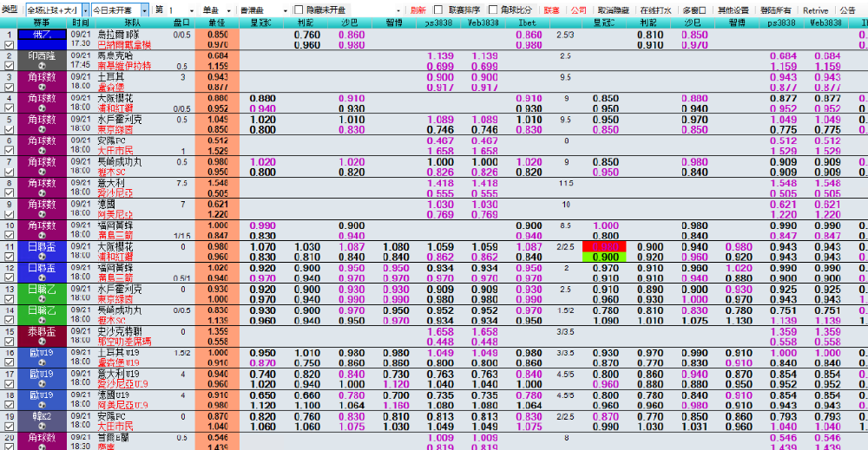This screenshot has width=868, height=450.
Task: Toggle the 隐藏未开盘 checkbox
Action: (299, 10)
